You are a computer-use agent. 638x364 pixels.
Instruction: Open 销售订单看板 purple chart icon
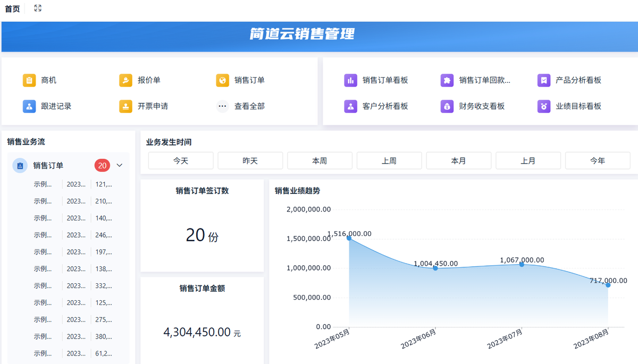click(350, 80)
